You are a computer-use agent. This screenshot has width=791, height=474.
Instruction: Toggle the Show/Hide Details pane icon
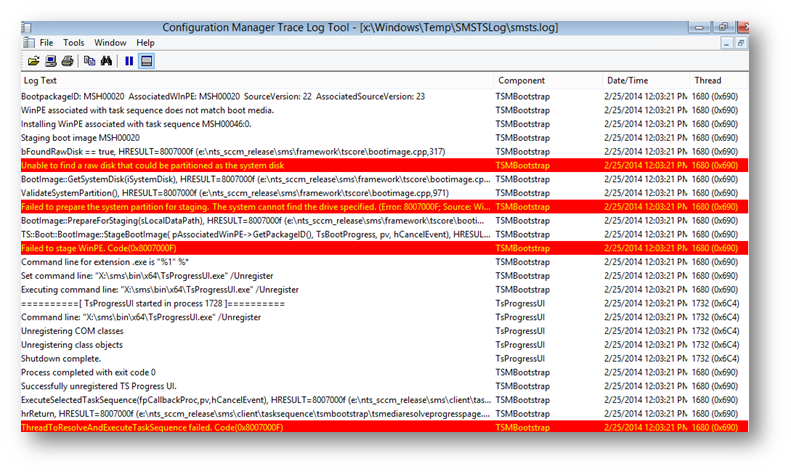pyautogui.click(x=146, y=61)
